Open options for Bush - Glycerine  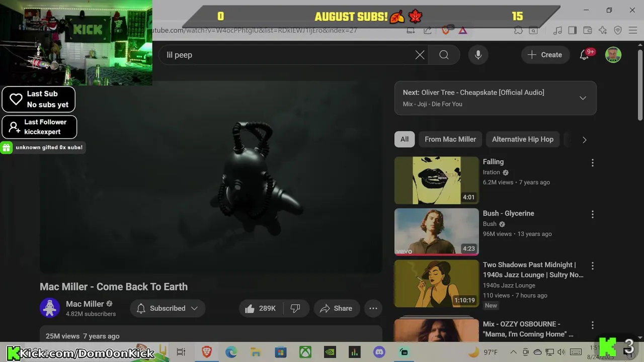click(592, 214)
